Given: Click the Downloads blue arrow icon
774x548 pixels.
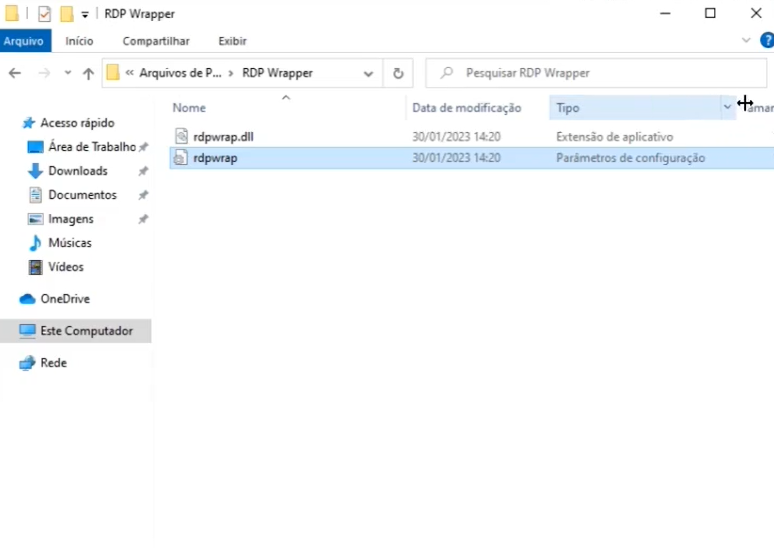Looking at the screenshot, I should click(35, 171).
